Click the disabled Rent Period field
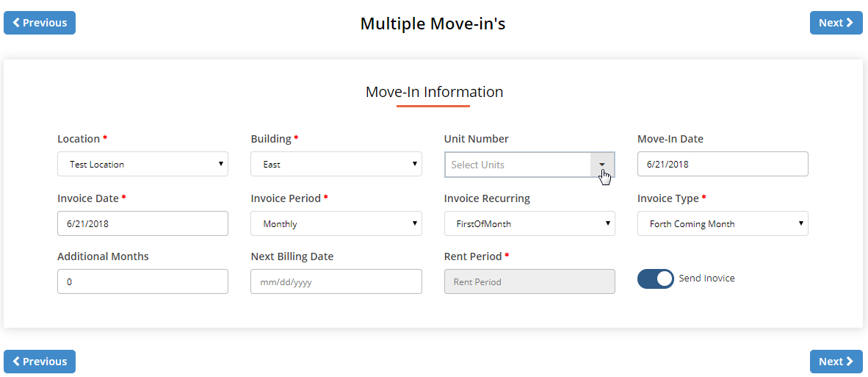This screenshot has height=377, width=868. click(x=529, y=281)
